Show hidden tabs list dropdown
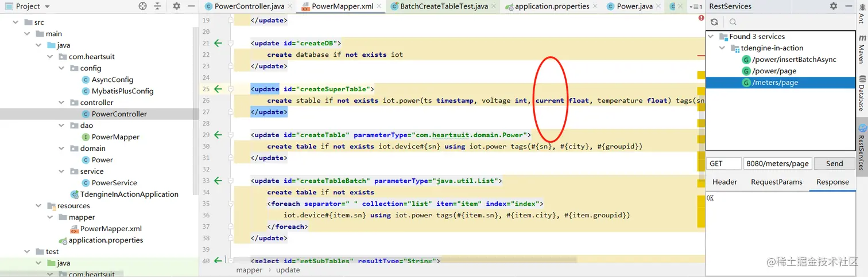 pos(696,6)
